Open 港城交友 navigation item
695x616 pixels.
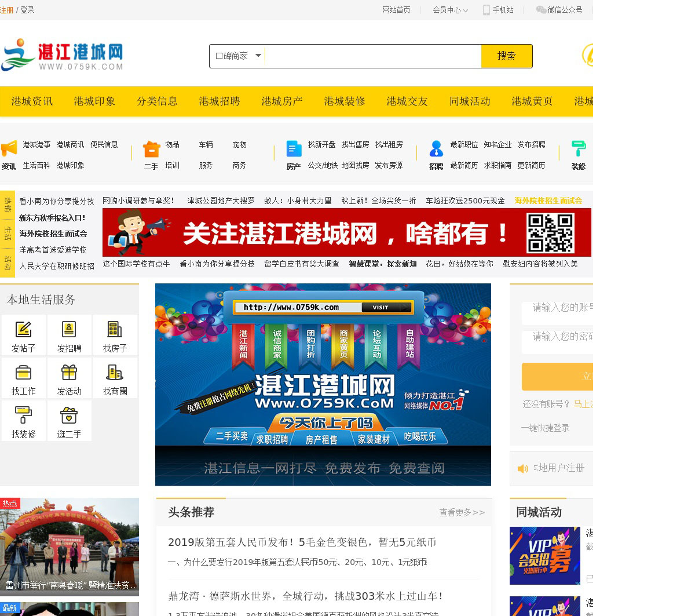(x=407, y=101)
